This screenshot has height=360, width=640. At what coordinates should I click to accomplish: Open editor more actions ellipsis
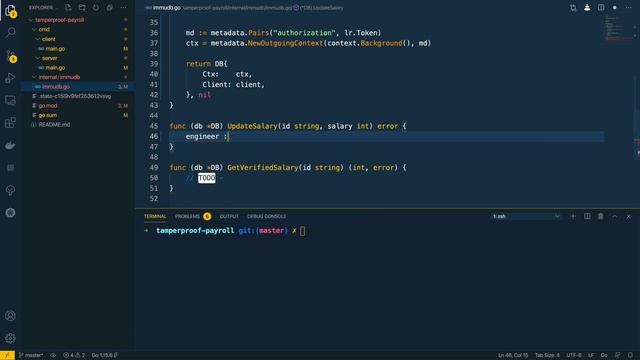point(629,8)
